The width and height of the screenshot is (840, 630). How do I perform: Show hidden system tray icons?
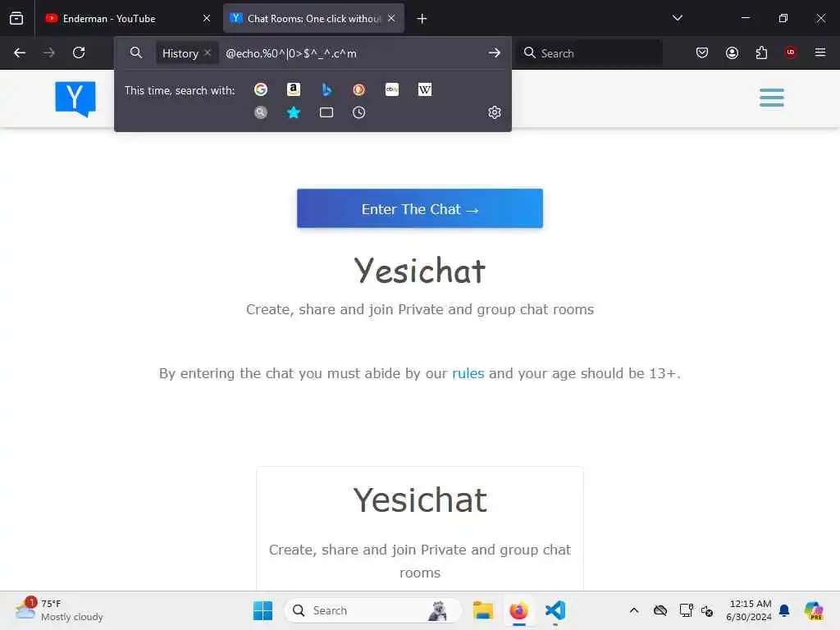click(x=634, y=610)
